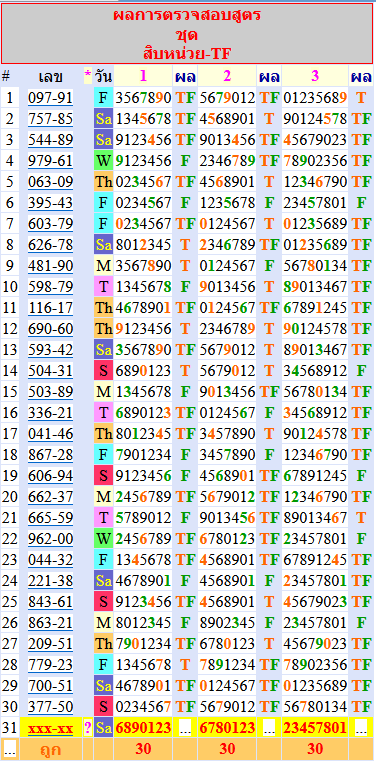Click the pink question mark in row 31
The image size is (376, 762).
pyautogui.click(x=88, y=728)
